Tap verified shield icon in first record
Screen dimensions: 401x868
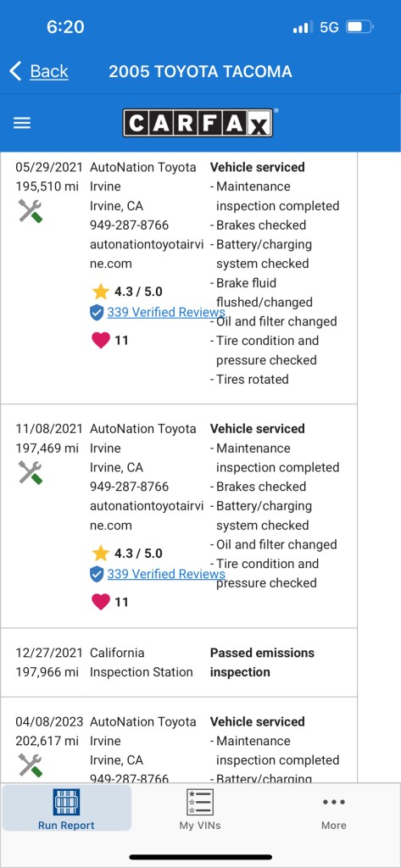coord(97,313)
